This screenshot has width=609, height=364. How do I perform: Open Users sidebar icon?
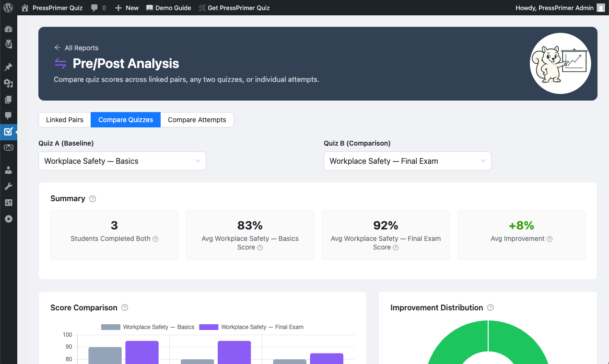coord(8,170)
